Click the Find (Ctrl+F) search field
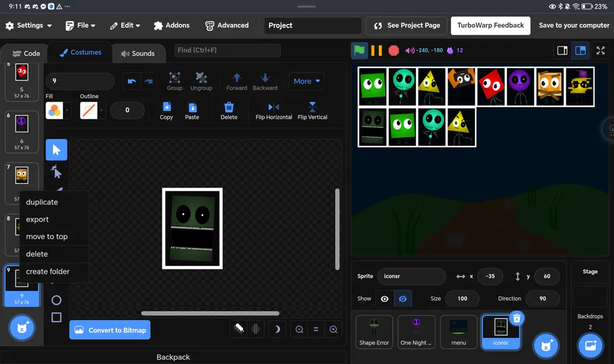 point(227,50)
